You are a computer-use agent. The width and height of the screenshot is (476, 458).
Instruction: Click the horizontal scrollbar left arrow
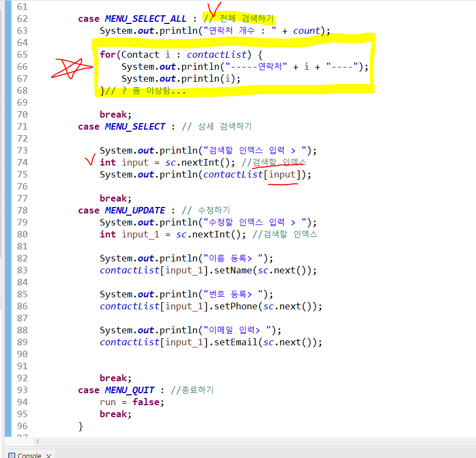tap(38, 441)
